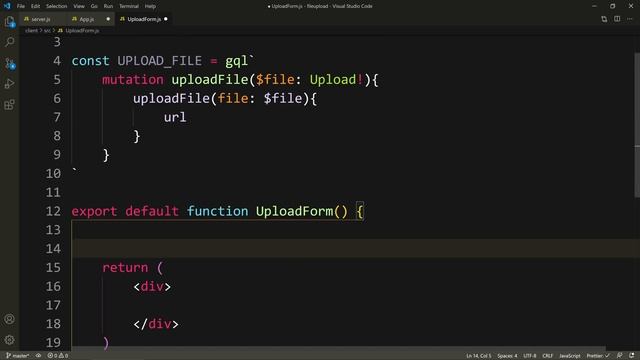The image size is (640, 360).
Task: Open the Search view in activity bar
Action: [9, 42]
